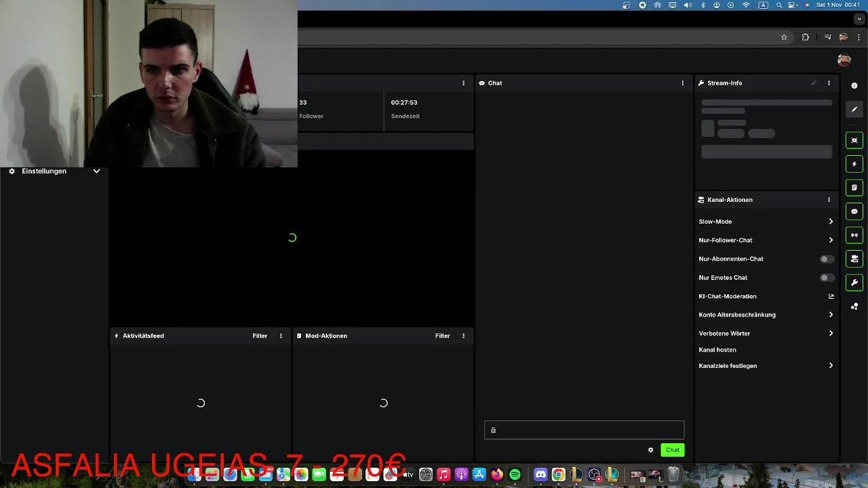This screenshot has height=488, width=868.
Task: Collapse the Einstellungen section chevron
Action: pos(96,171)
